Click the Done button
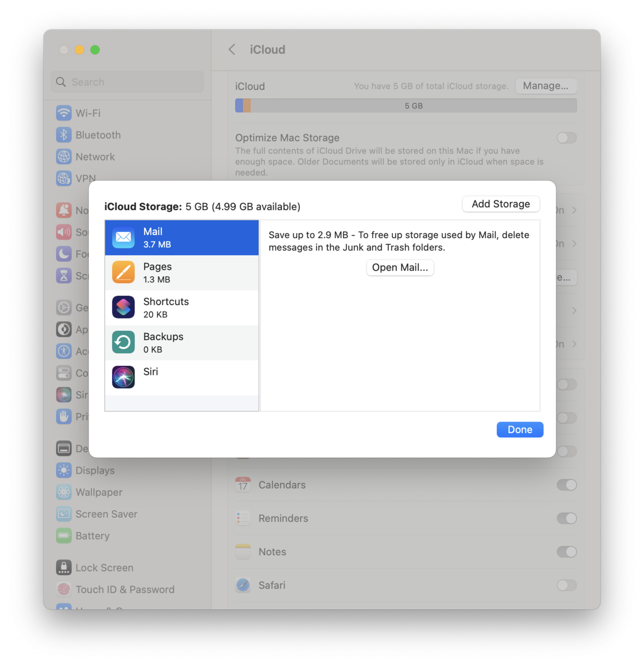The height and width of the screenshot is (667, 644). pyautogui.click(x=520, y=429)
